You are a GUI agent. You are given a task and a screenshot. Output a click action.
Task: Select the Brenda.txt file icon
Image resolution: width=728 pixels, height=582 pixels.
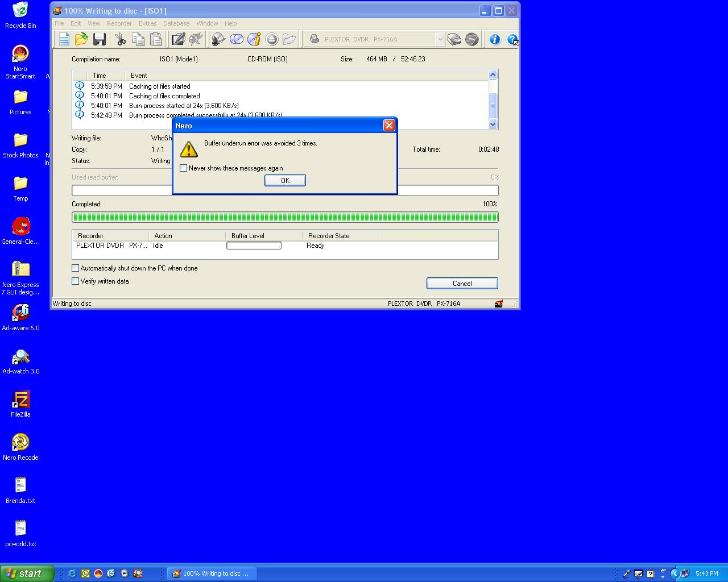pyautogui.click(x=20, y=490)
